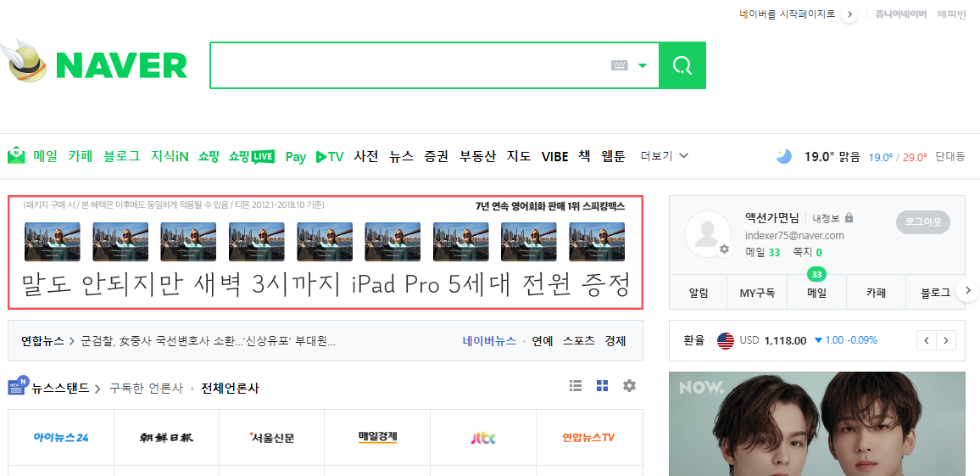Switch to the 블로그 tab in the profile box
The width and height of the screenshot is (980, 476).
tap(935, 292)
